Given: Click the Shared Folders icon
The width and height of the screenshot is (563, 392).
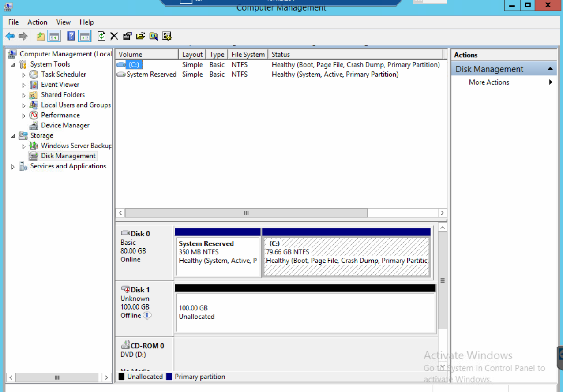Looking at the screenshot, I should tap(34, 95).
